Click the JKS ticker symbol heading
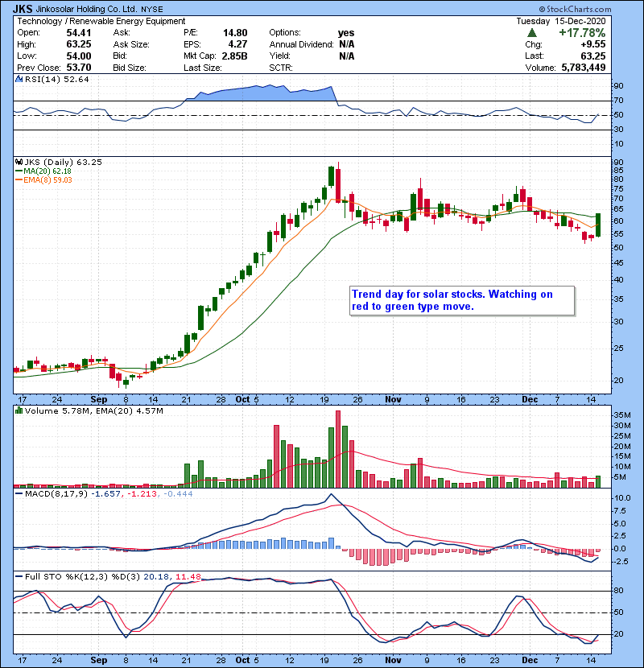 (23, 7)
